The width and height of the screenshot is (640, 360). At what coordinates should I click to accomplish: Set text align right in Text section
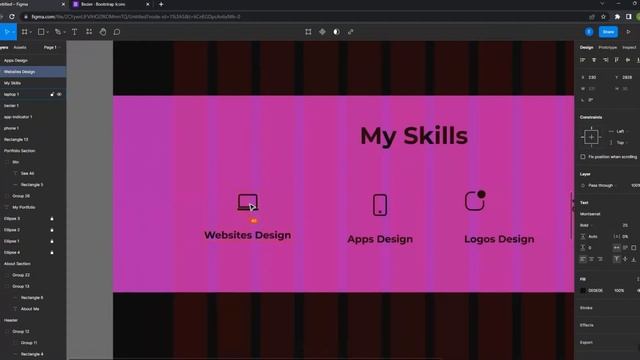[600, 259]
